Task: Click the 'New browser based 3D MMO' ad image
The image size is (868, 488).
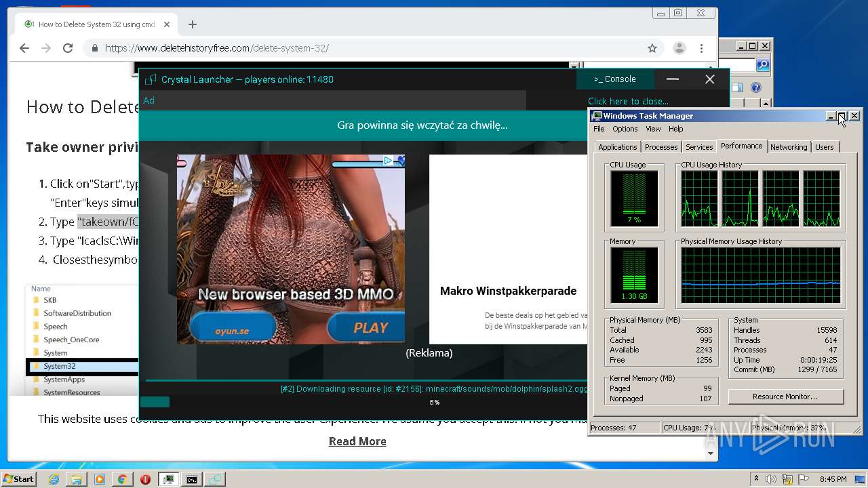Action: (x=291, y=249)
